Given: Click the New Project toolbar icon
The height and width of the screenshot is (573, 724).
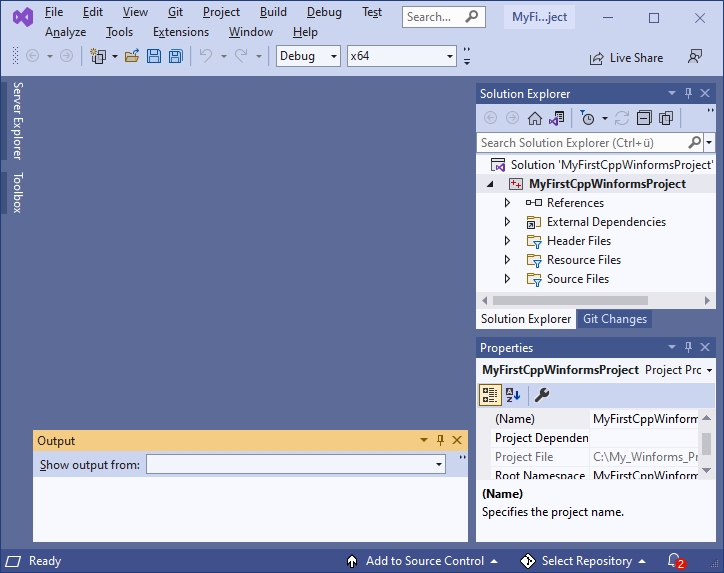Looking at the screenshot, I should 98,56.
